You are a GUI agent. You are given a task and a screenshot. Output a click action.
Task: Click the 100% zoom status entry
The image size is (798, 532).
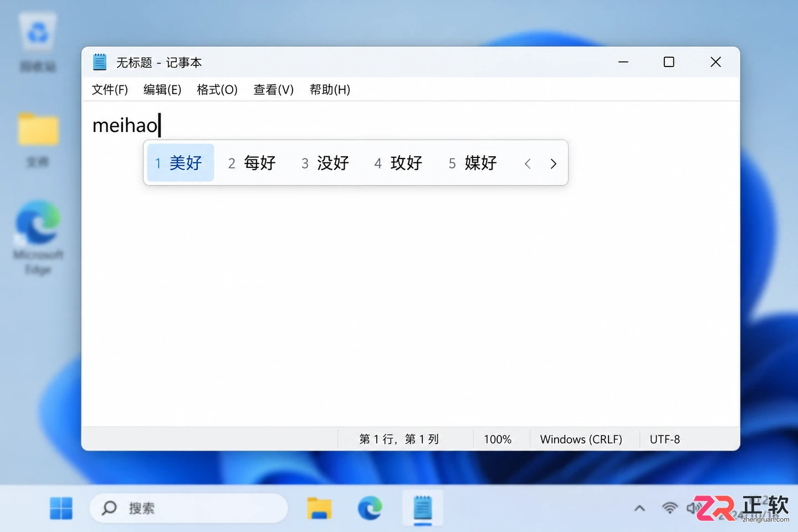[x=498, y=439]
